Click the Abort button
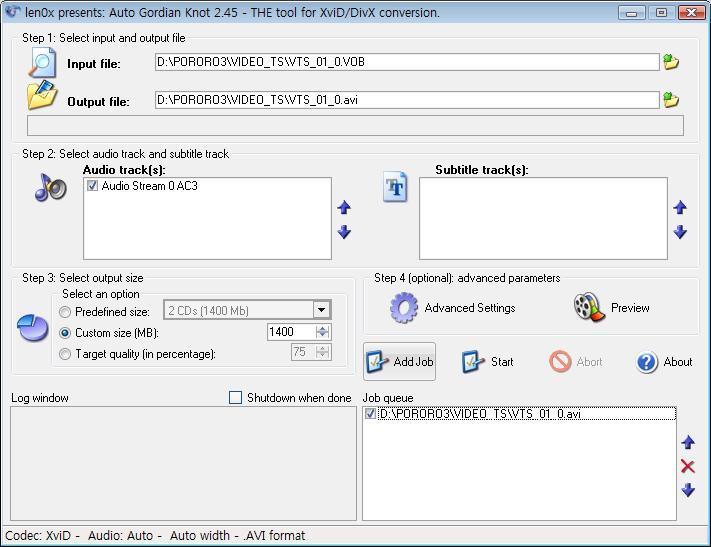Viewport: 711px width, 547px height. tap(576, 362)
